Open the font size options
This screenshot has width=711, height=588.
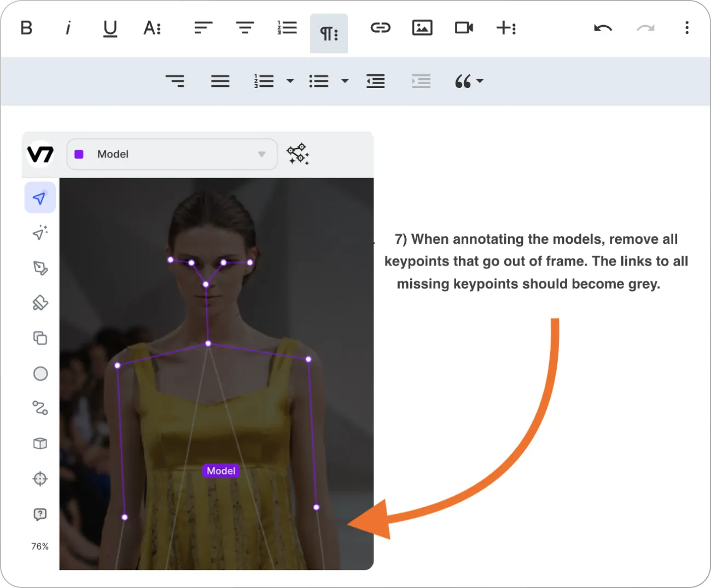click(152, 28)
